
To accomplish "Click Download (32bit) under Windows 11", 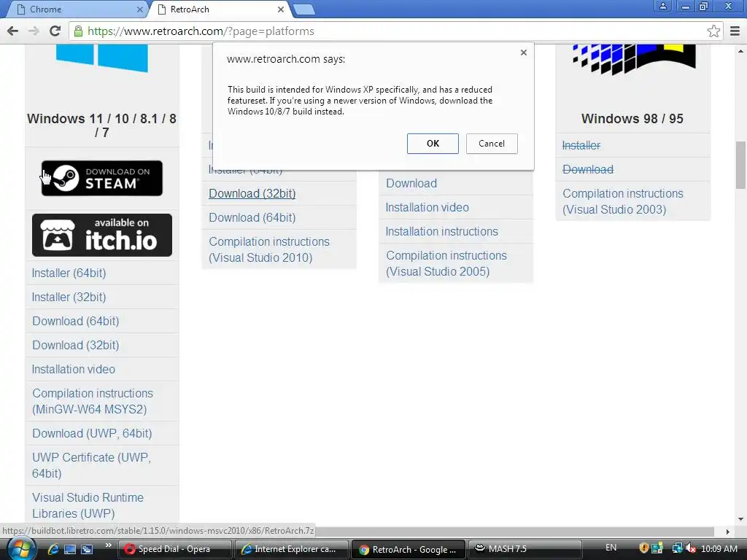I will click(x=75, y=345).
